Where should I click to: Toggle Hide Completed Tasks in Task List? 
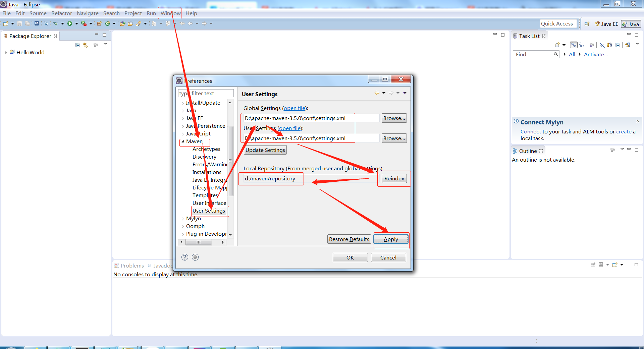point(602,45)
